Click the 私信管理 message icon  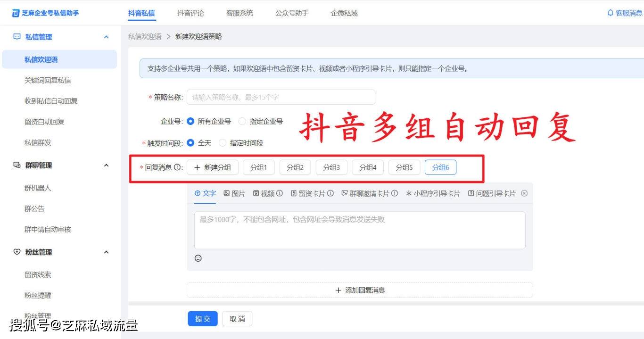pyautogui.click(x=17, y=37)
